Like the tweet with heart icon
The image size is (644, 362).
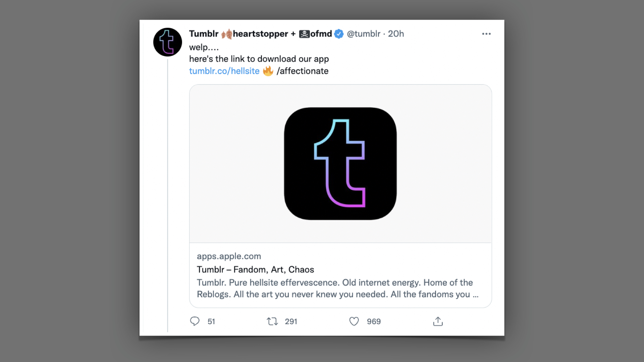coord(354,321)
